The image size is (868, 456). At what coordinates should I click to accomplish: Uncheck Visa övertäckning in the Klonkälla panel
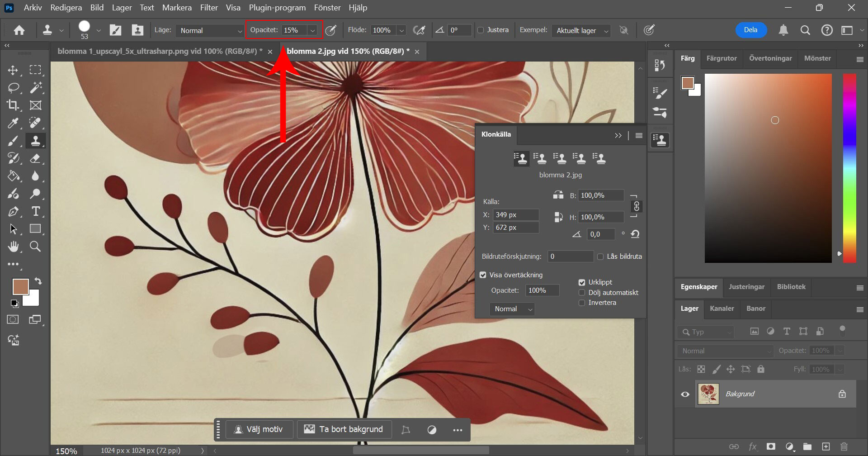[483, 275]
